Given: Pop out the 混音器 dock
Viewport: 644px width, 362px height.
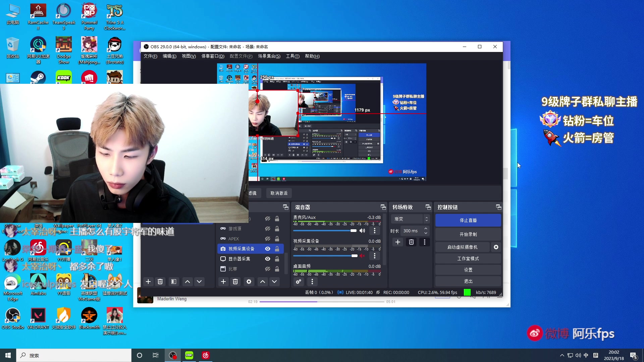Looking at the screenshot, I should point(383,207).
